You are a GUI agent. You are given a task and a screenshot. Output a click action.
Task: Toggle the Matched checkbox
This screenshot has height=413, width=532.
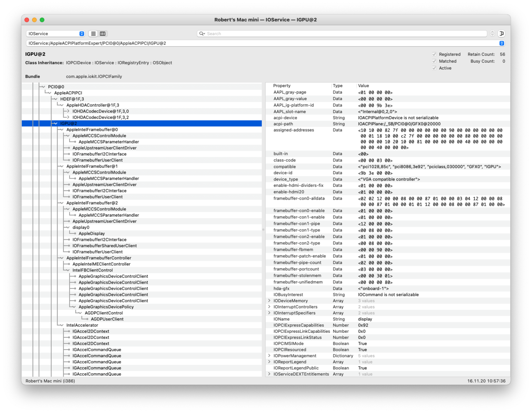434,61
